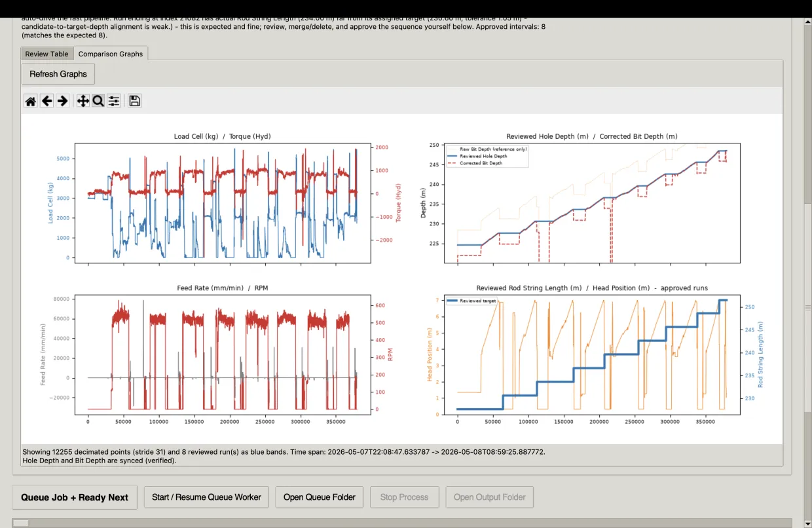
Task: Save the figure with floppy icon
Action: tap(135, 101)
